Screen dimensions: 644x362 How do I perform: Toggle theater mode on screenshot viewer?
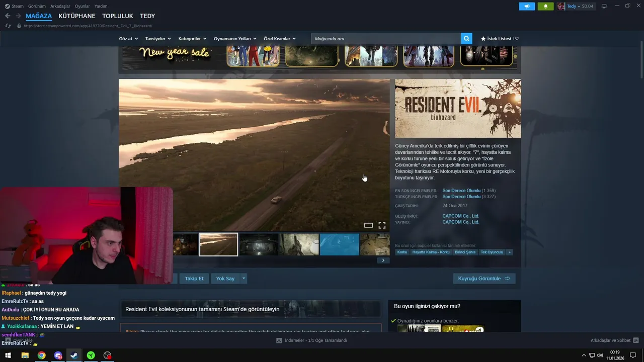[368, 225]
